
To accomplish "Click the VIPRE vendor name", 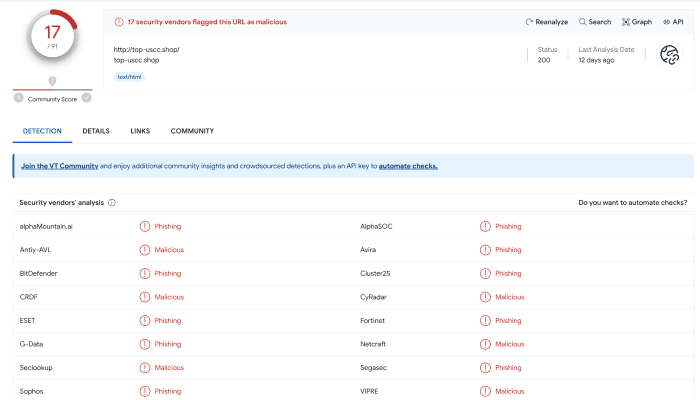I will 369,392.
